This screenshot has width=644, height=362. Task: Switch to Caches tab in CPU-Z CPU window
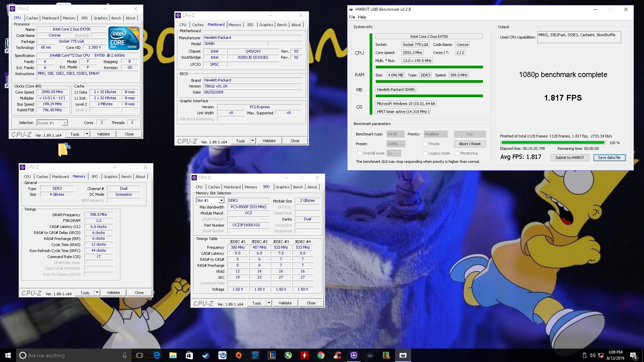pos(32,18)
